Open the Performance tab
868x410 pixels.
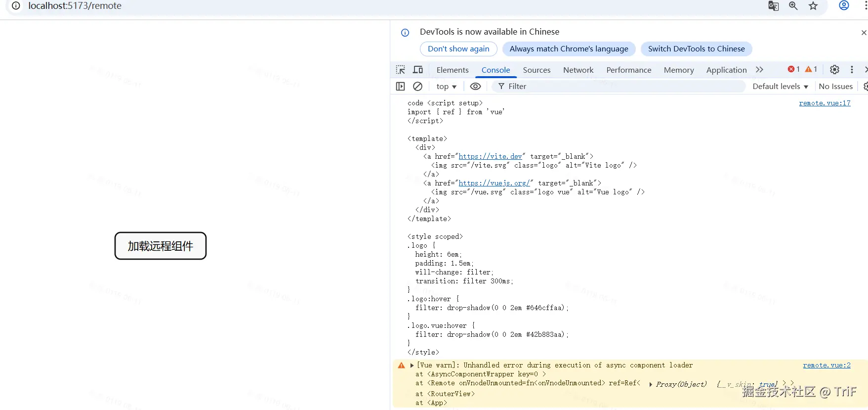pos(629,70)
